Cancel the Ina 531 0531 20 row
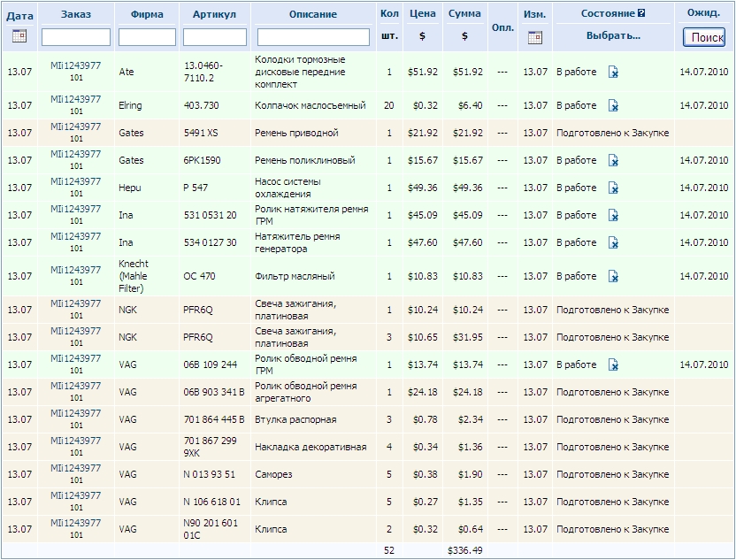736x560 pixels. pos(613,215)
